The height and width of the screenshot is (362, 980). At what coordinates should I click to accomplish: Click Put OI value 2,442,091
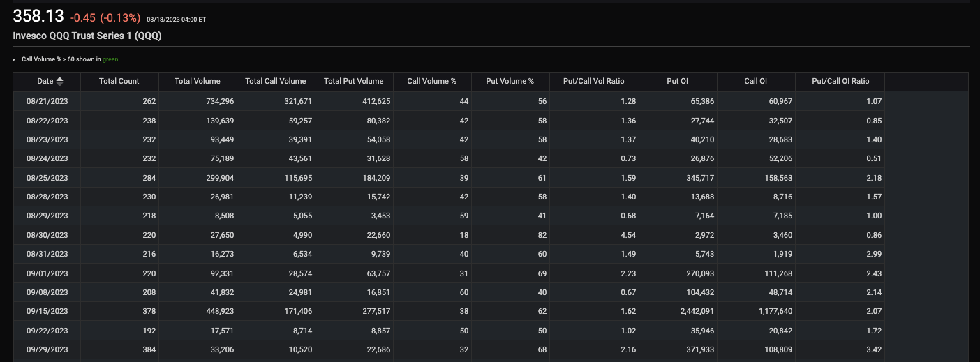[696, 311]
